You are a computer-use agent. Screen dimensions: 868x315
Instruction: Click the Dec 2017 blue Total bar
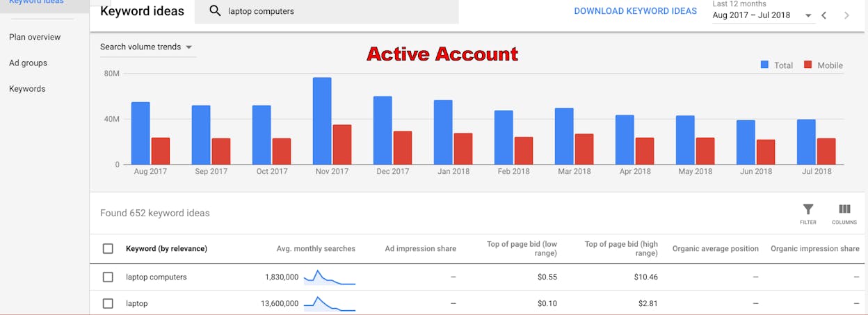pos(383,131)
